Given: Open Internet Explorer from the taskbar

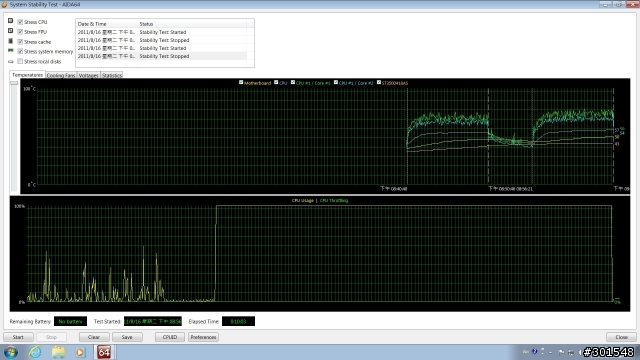Looking at the screenshot, I should coord(36,352).
